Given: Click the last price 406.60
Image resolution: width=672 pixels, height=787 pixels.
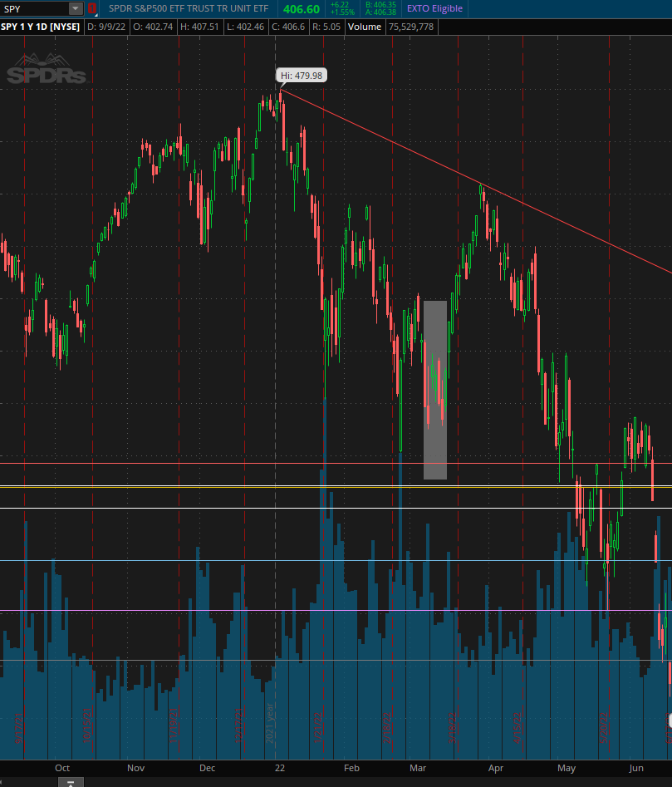Looking at the screenshot, I should 302,9.
